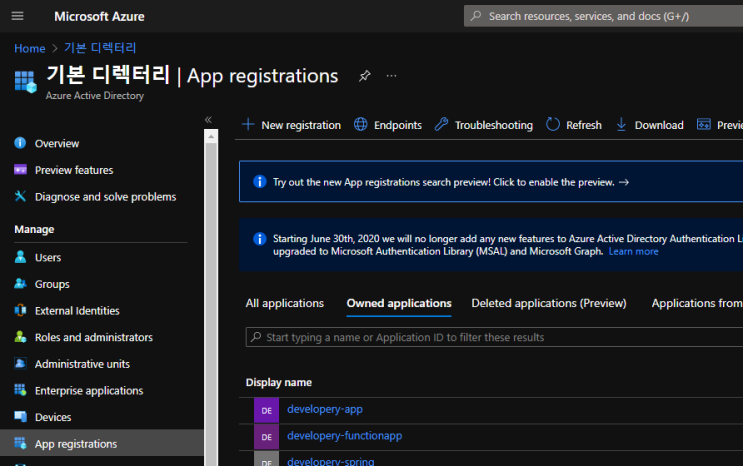
Task: Click the Diagnose and solve problems icon
Action: click(x=20, y=196)
